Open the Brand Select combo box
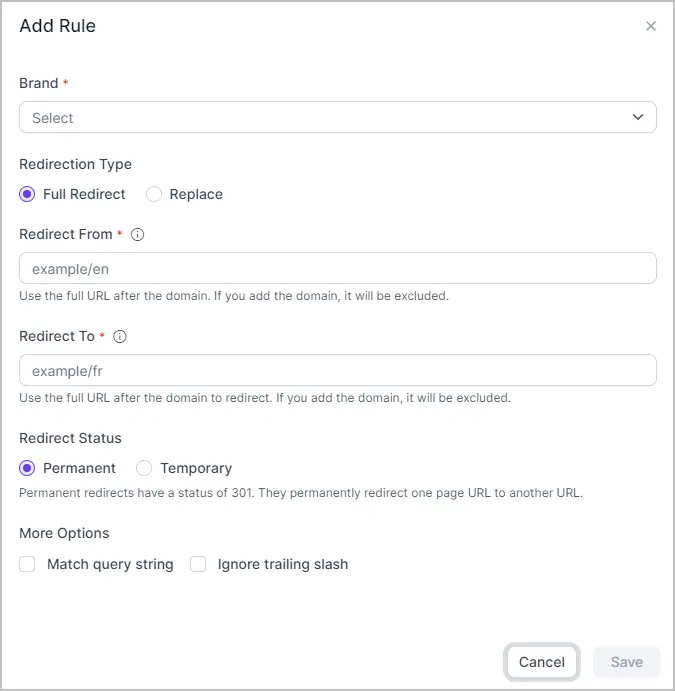The height and width of the screenshot is (691, 675). pos(338,117)
